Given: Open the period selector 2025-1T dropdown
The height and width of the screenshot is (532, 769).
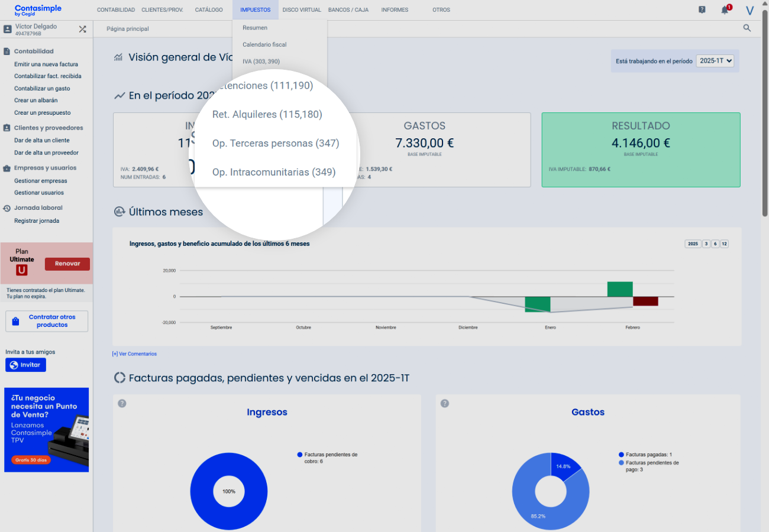Looking at the screenshot, I should pos(715,61).
